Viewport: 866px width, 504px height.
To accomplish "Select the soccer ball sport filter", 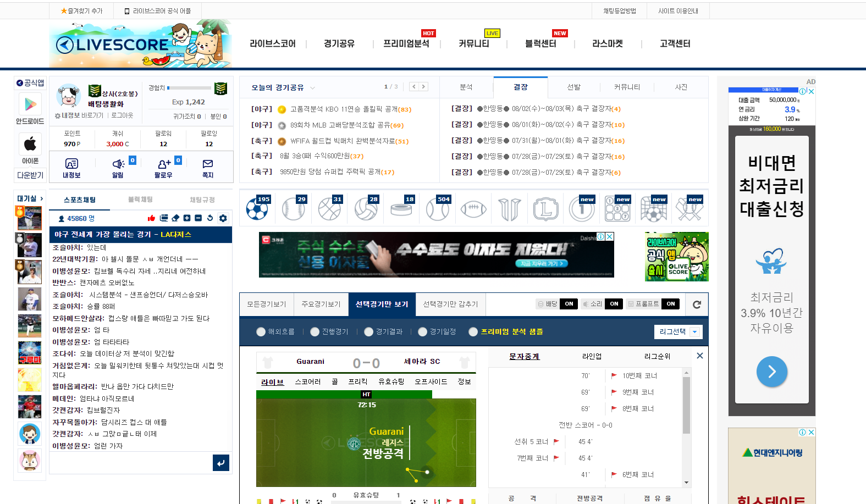I will 257,209.
